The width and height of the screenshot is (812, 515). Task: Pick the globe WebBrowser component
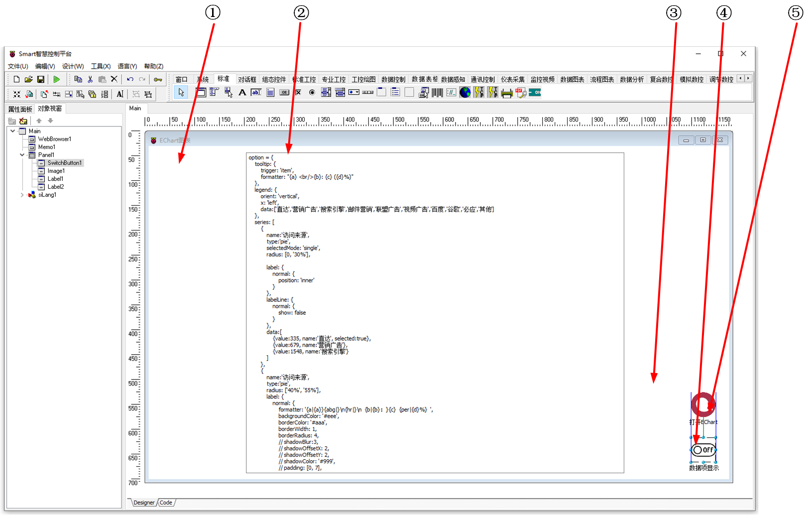pyautogui.click(x=465, y=92)
